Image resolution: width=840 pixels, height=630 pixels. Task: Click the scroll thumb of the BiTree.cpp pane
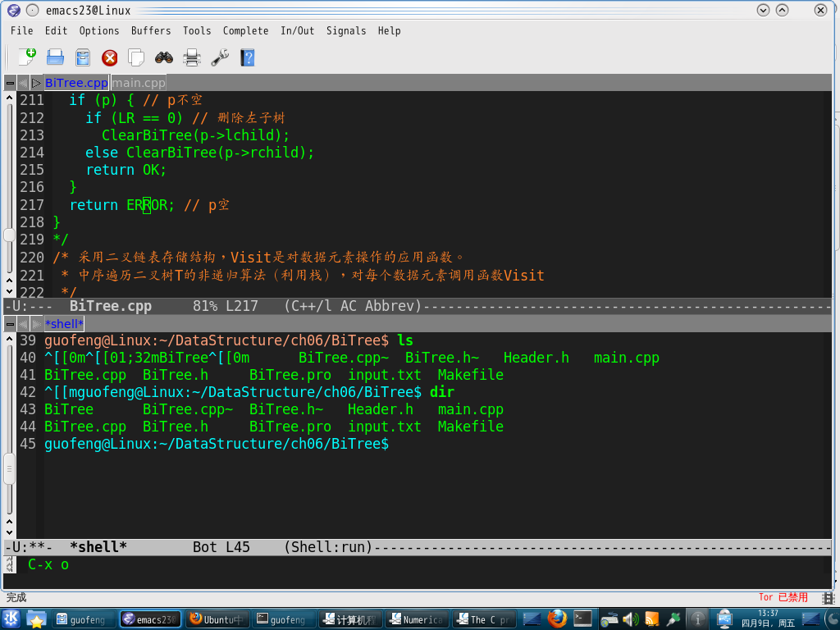(9, 235)
